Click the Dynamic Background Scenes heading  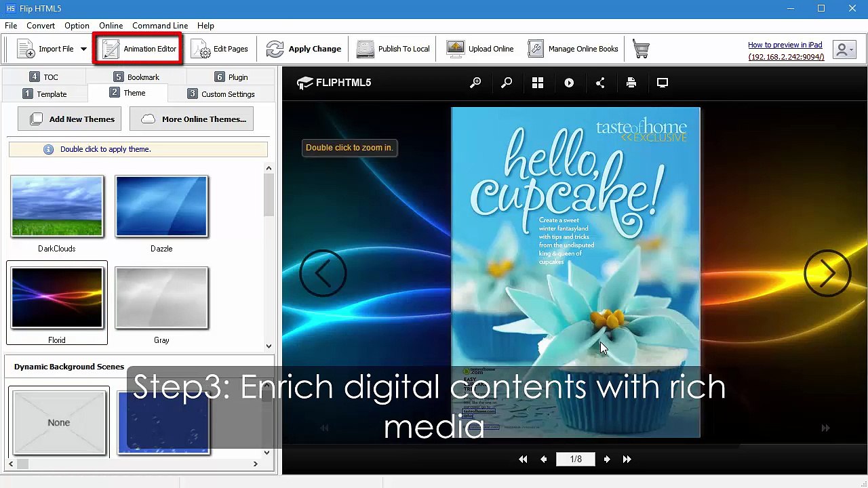pos(69,367)
